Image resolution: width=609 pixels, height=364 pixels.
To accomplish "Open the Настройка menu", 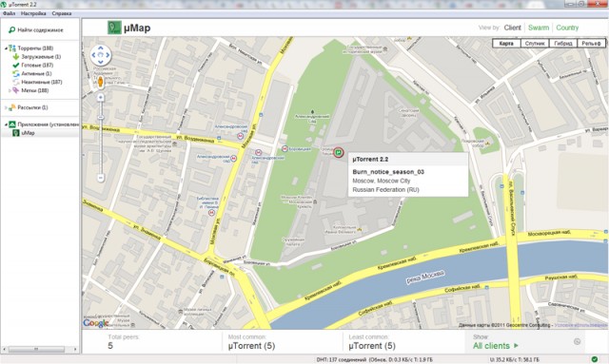I will [x=33, y=13].
